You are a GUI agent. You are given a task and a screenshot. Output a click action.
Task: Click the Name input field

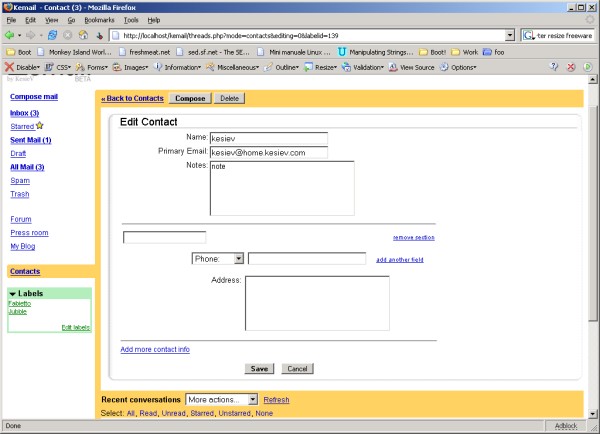pos(269,138)
